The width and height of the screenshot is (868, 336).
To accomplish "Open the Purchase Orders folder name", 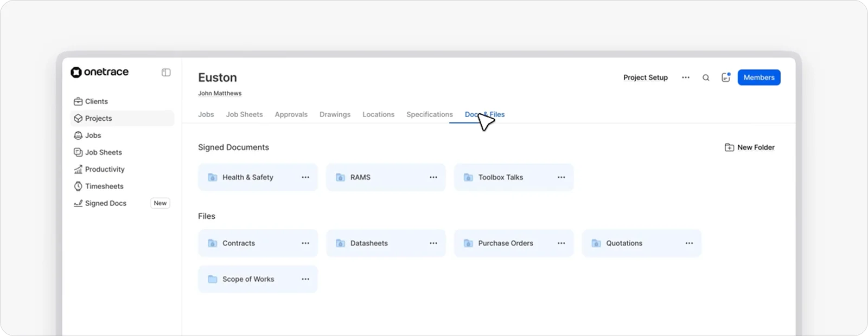I will click(x=506, y=243).
